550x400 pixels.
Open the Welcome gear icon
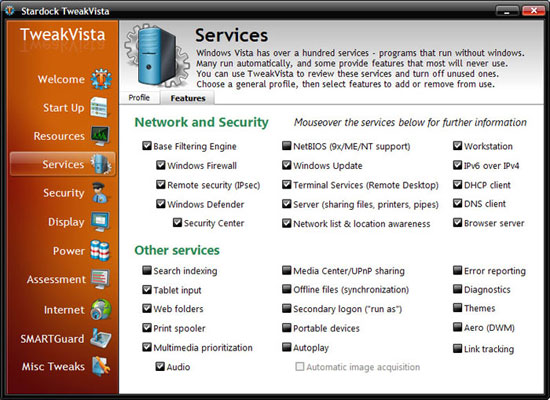pyautogui.click(x=101, y=79)
